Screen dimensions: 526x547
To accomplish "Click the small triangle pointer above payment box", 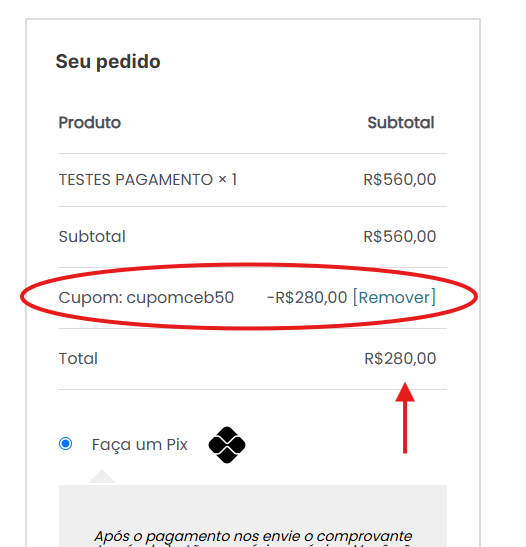I will [102, 477].
